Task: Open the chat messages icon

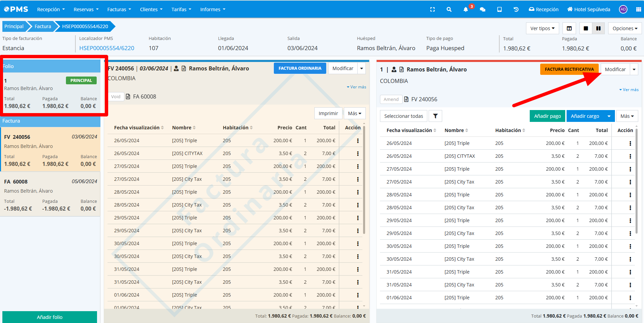Action: coord(482,9)
